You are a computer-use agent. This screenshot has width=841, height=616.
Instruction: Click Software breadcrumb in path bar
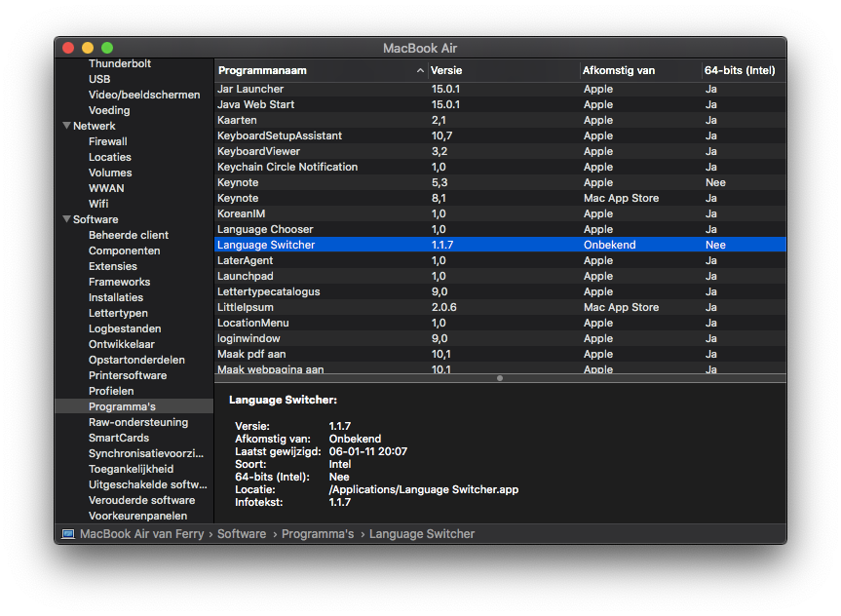(x=242, y=534)
